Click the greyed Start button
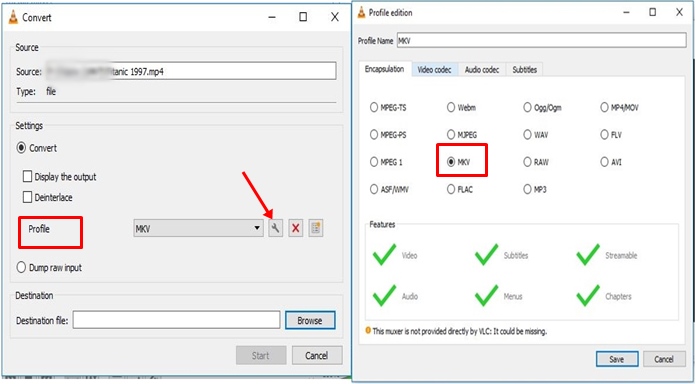696x384 pixels. [261, 355]
